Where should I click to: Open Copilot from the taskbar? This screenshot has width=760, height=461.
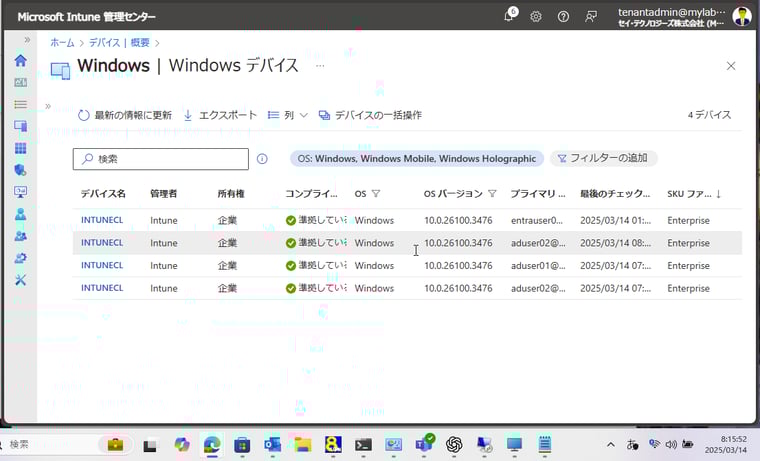point(182,445)
